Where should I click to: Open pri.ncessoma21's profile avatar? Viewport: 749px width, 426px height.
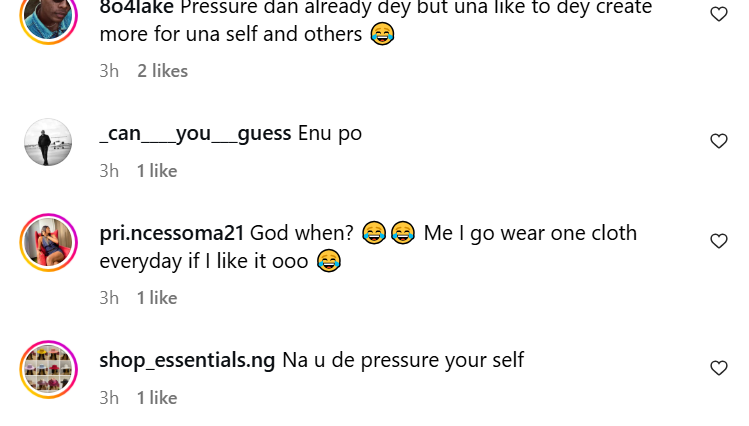click(48, 243)
